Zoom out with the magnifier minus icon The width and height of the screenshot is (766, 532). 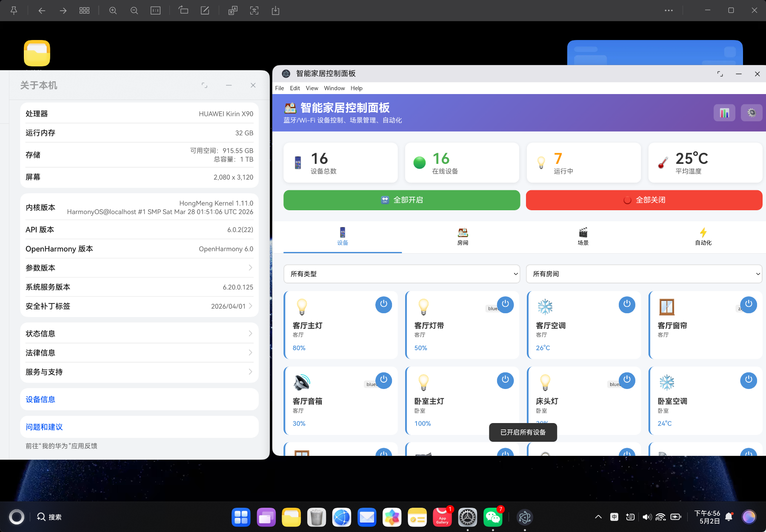[134, 11]
